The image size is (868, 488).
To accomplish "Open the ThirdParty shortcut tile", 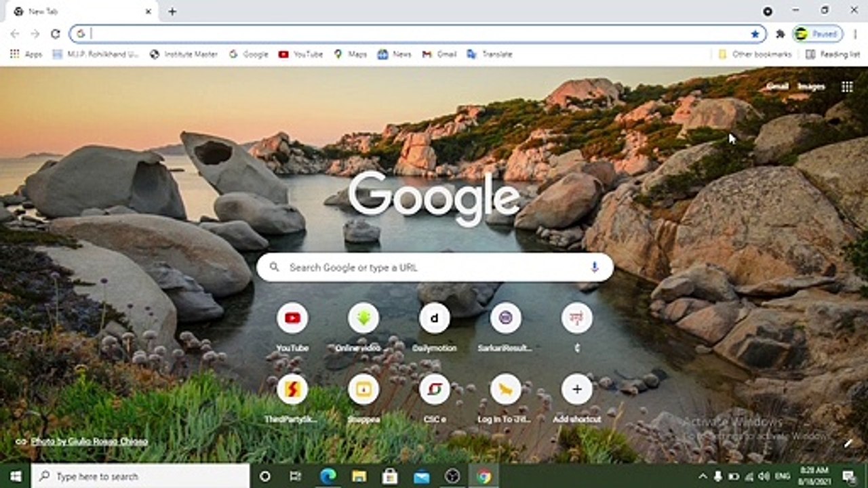I will [292, 390].
